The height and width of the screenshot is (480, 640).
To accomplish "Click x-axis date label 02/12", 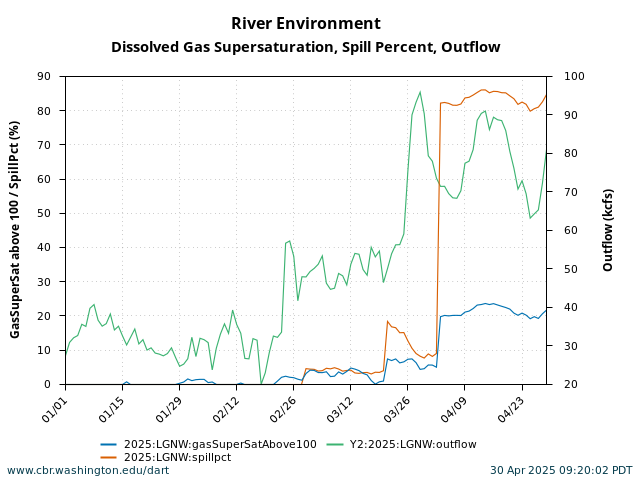I will click(225, 409).
